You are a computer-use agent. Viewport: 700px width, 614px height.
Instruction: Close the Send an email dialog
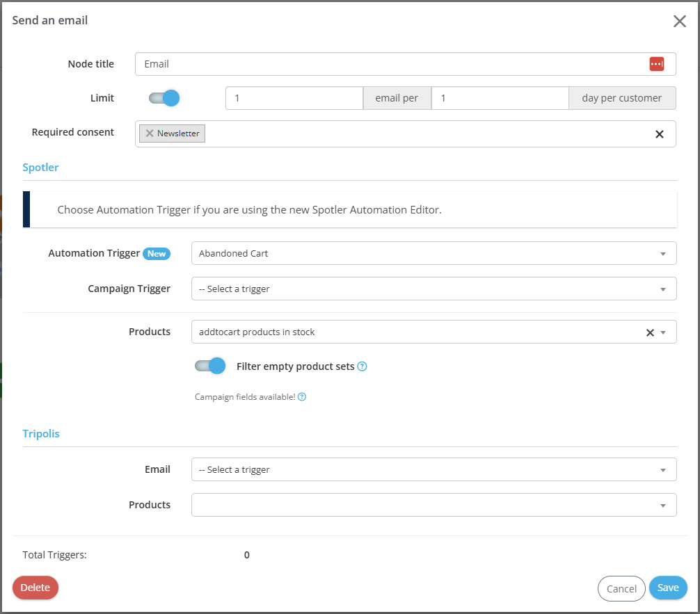tap(679, 21)
